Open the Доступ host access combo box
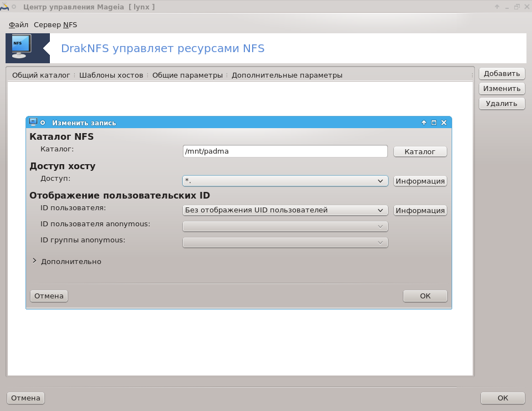The width and height of the screenshot is (532, 411). pos(285,181)
